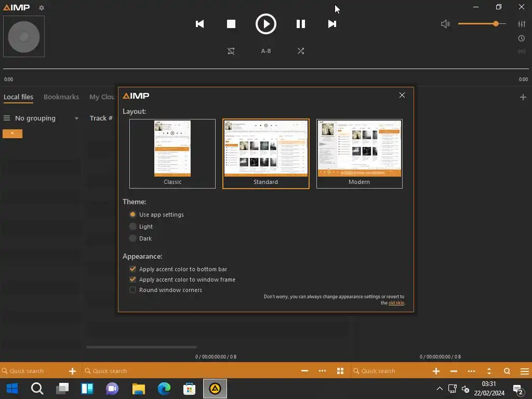Image resolution: width=532 pixels, height=399 pixels.
Task: Open main menu from the AIMP logo in the title bar
Action: coord(16,7)
